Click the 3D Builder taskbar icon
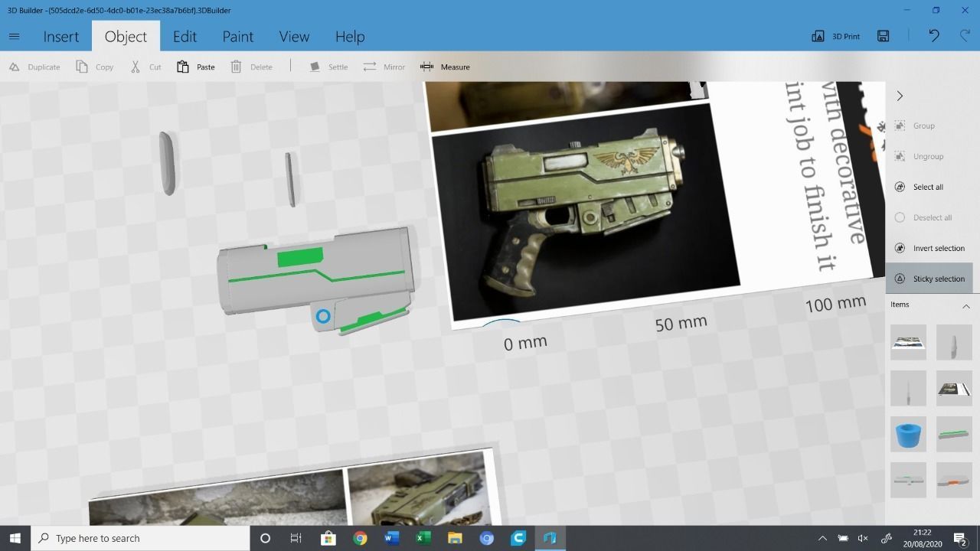 click(549, 538)
